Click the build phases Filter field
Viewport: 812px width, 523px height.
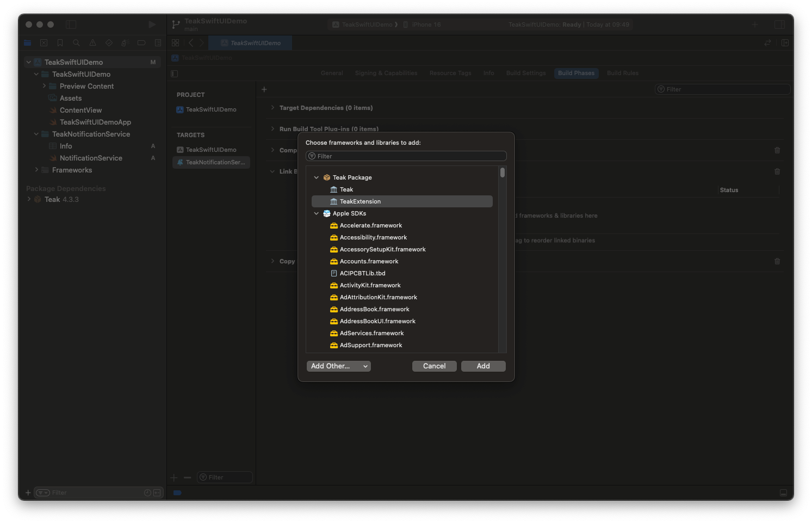[722, 89]
